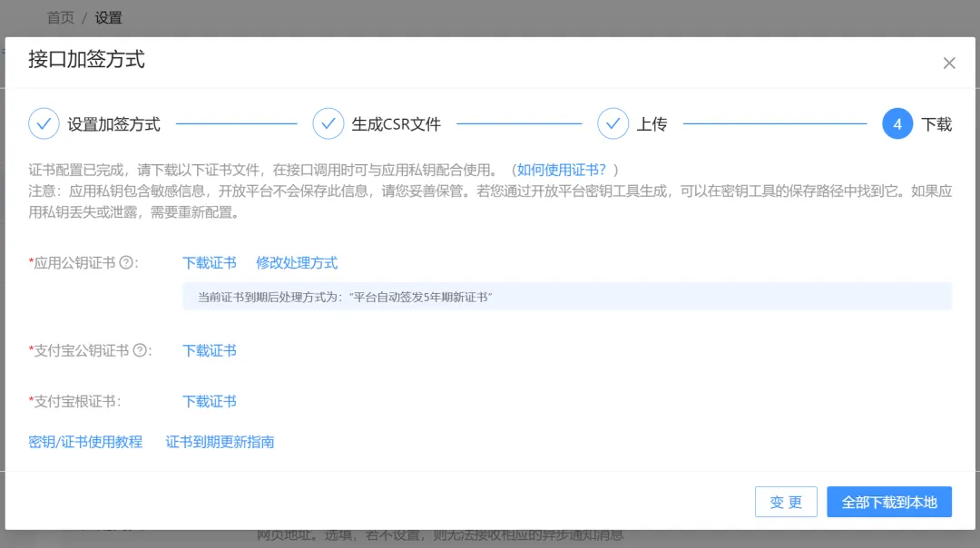
Task: Download the 应用公钥证书 certificate
Action: [x=210, y=263]
